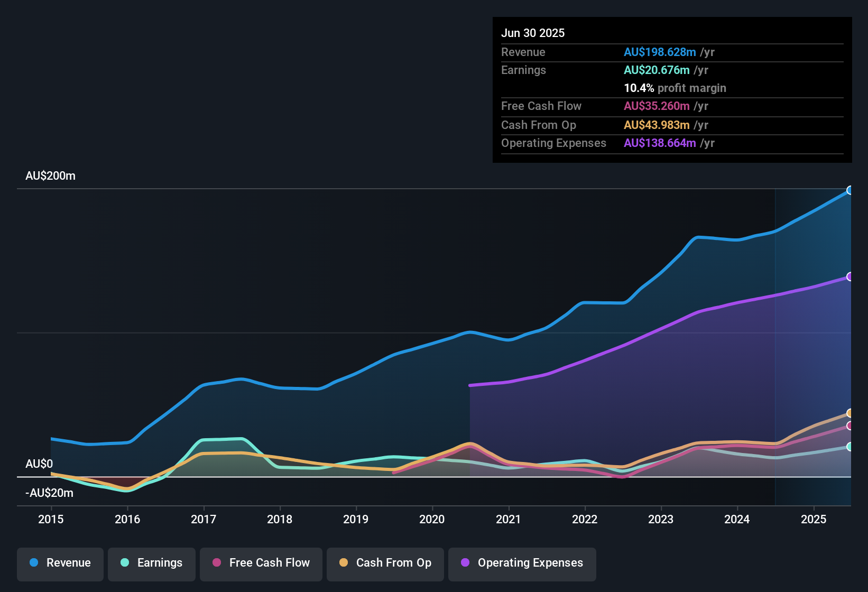Toggle the Operating Expenses series off

(x=522, y=563)
